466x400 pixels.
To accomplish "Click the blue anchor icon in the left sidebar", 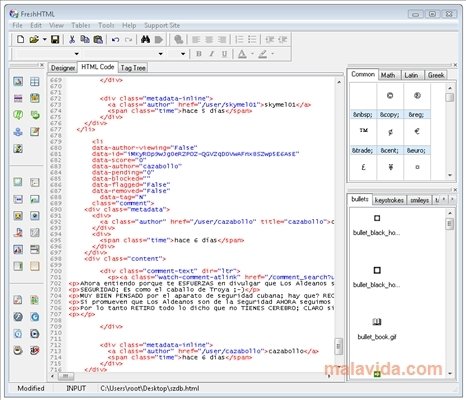I will (18, 132).
